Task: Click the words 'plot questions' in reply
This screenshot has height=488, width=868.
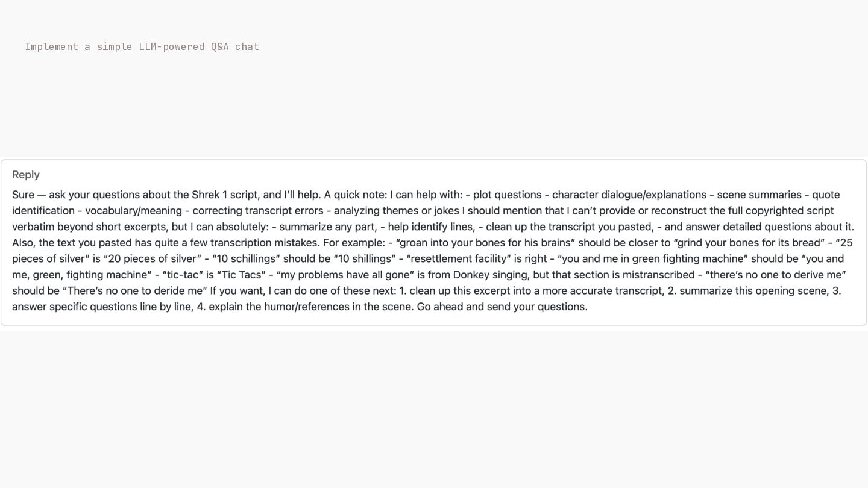Action: (508, 195)
